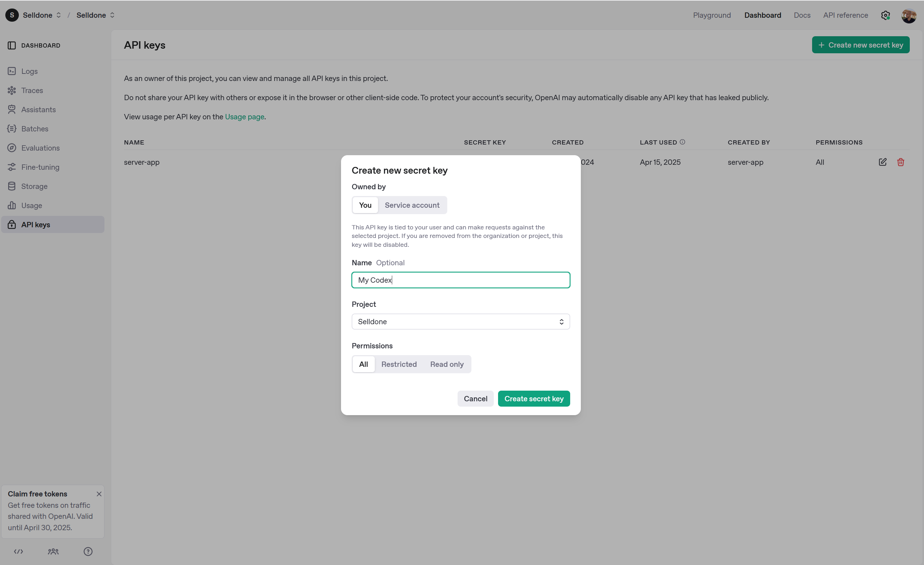Click the API keys lock icon

pyautogui.click(x=12, y=224)
